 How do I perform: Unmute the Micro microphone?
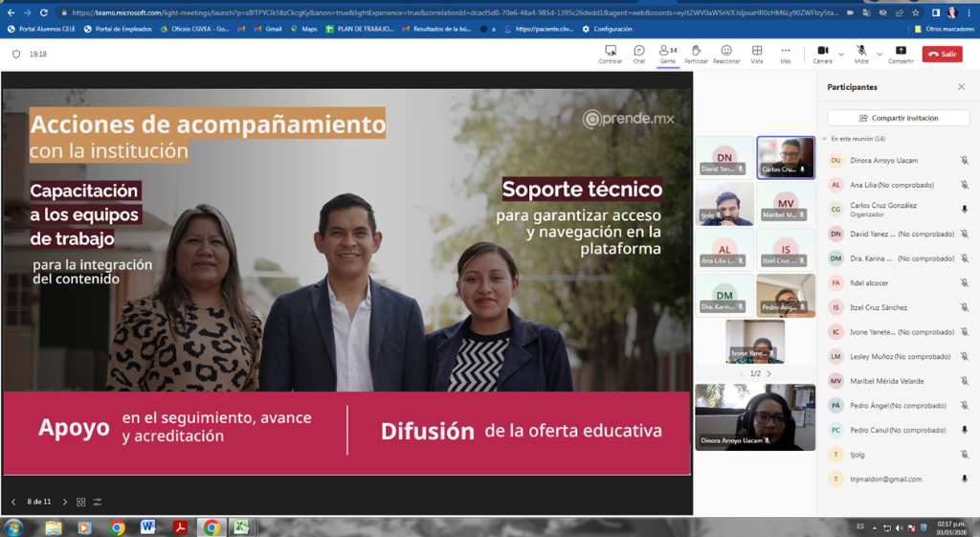point(861,54)
